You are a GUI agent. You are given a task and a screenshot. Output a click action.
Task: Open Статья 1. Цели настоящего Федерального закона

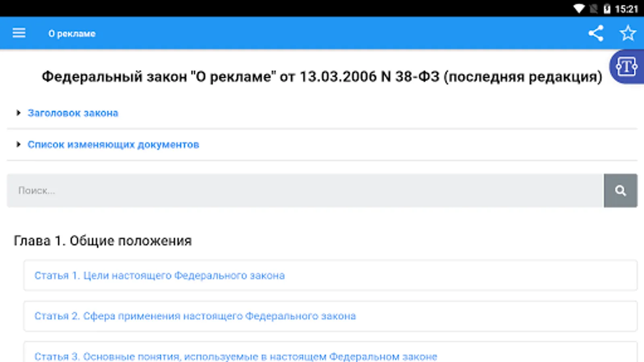pyautogui.click(x=330, y=276)
